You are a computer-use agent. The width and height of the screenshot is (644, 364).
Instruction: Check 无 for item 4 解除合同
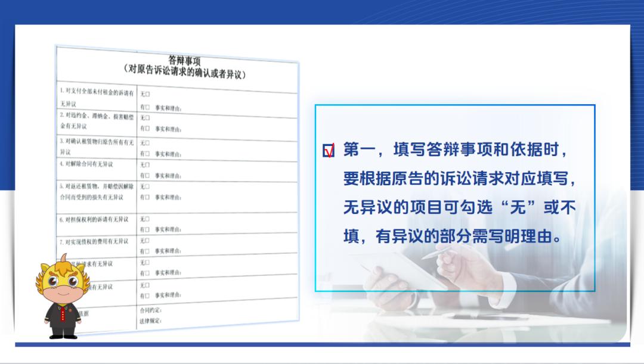click(147, 164)
